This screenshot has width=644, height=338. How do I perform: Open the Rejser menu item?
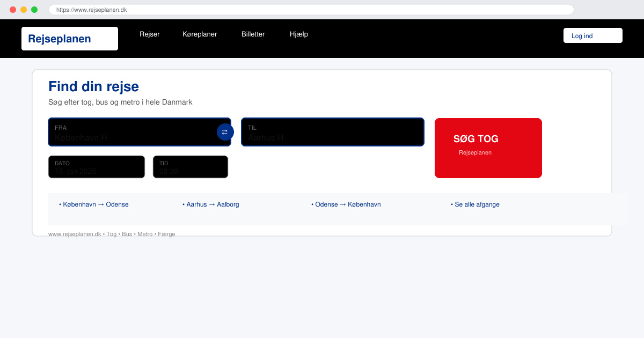pos(150,34)
